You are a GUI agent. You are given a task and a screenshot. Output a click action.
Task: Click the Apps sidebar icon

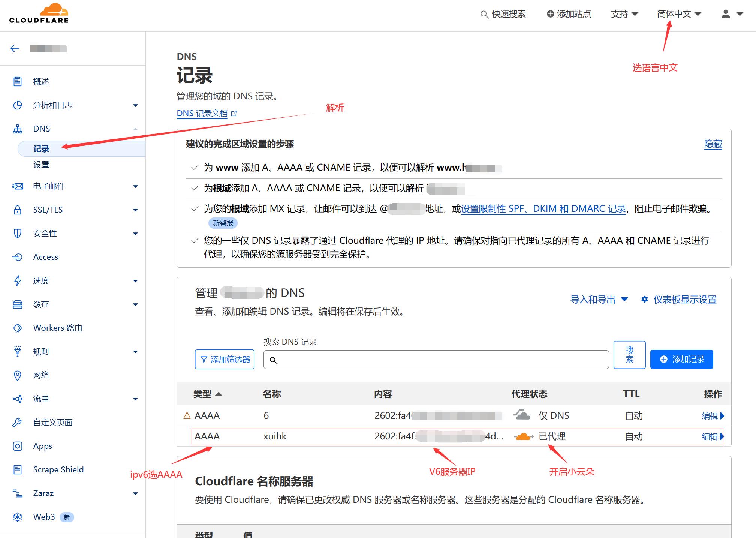click(17, 446)
